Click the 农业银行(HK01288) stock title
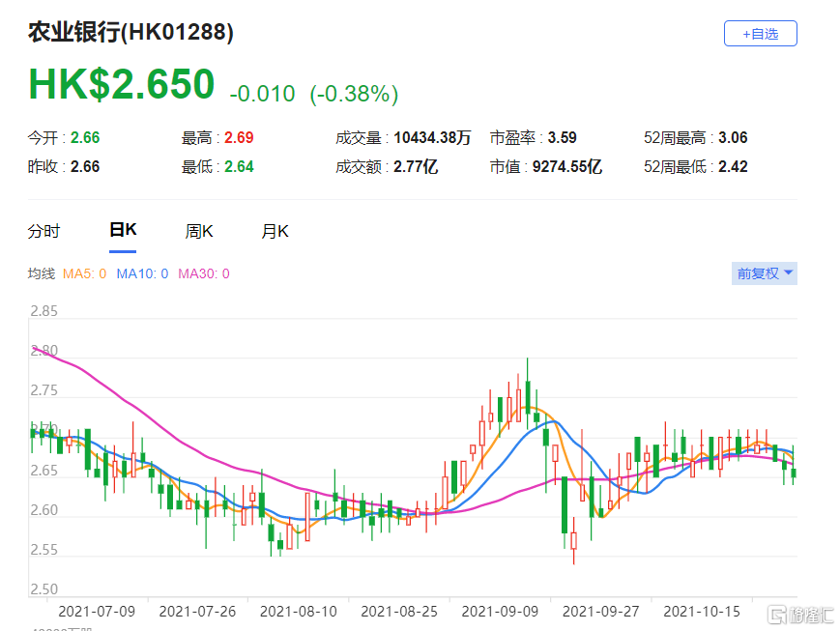Image resolution: width=840 pixels, height=631 pixels. pos(130,33)
